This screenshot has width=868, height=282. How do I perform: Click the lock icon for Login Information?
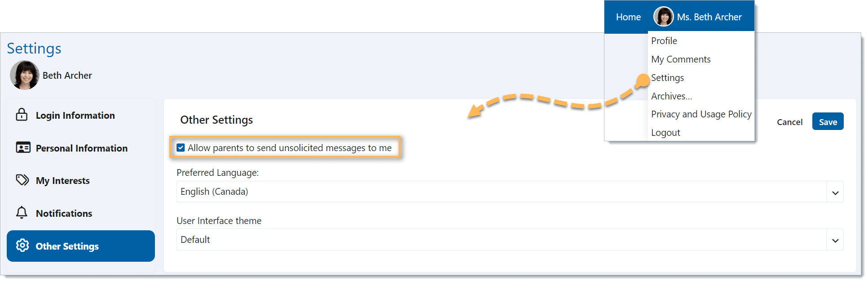(22, 115)
